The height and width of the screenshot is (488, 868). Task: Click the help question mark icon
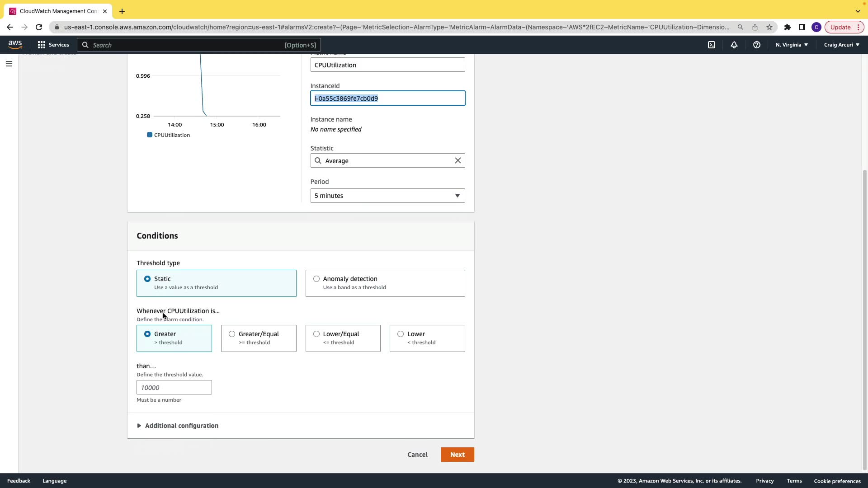pyautogui.click(x=756, y=45)
